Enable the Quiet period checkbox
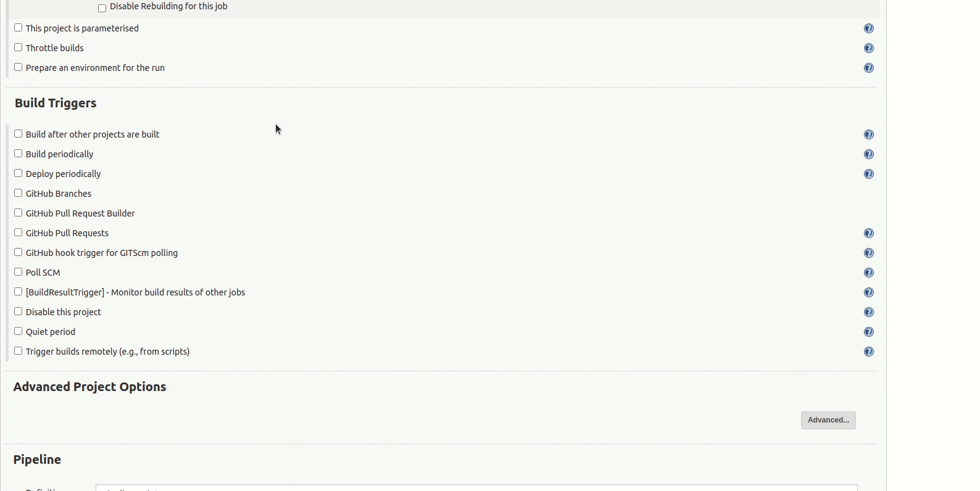This screenshot has height=491, width=980. point(19,331)
